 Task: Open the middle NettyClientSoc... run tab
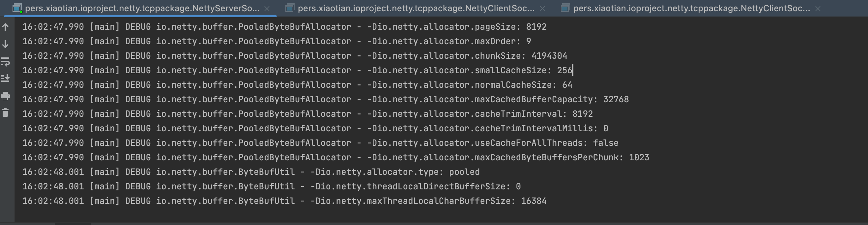(416, 9)
